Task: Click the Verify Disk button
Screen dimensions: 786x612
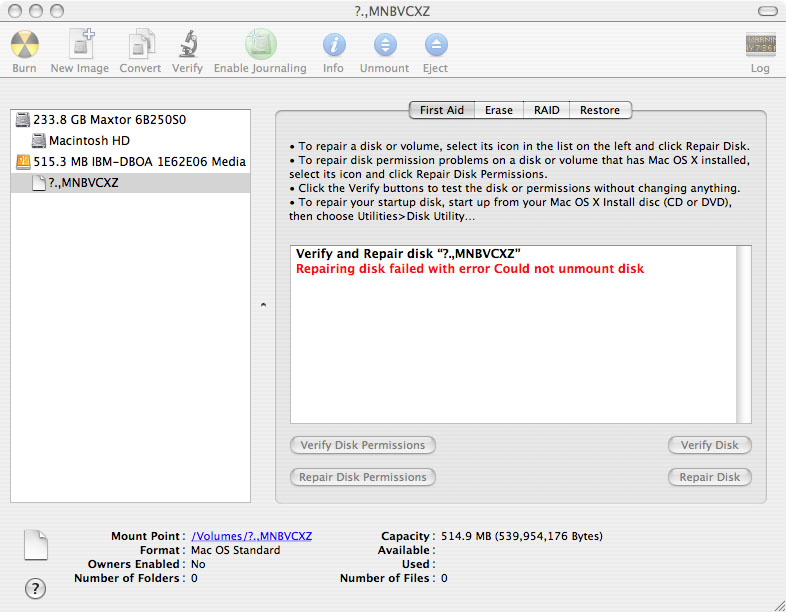Action: coord(709,445)
